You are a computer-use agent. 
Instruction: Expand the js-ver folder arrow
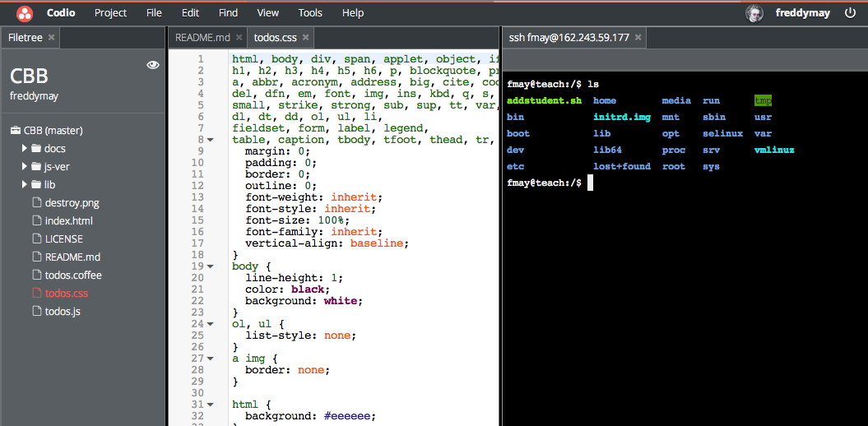(x=25, y=167)
